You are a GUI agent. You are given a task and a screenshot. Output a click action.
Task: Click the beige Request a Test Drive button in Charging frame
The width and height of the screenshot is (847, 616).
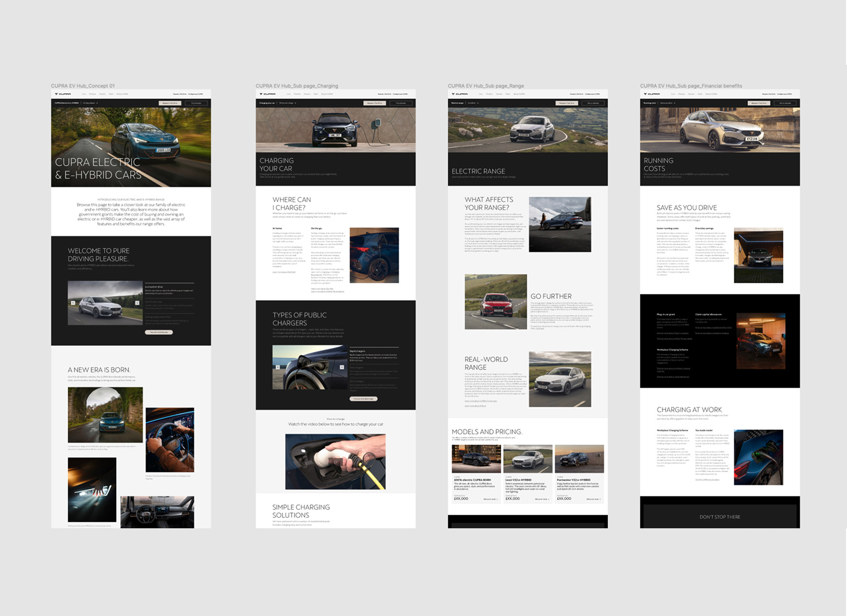[x=375, y=103]
